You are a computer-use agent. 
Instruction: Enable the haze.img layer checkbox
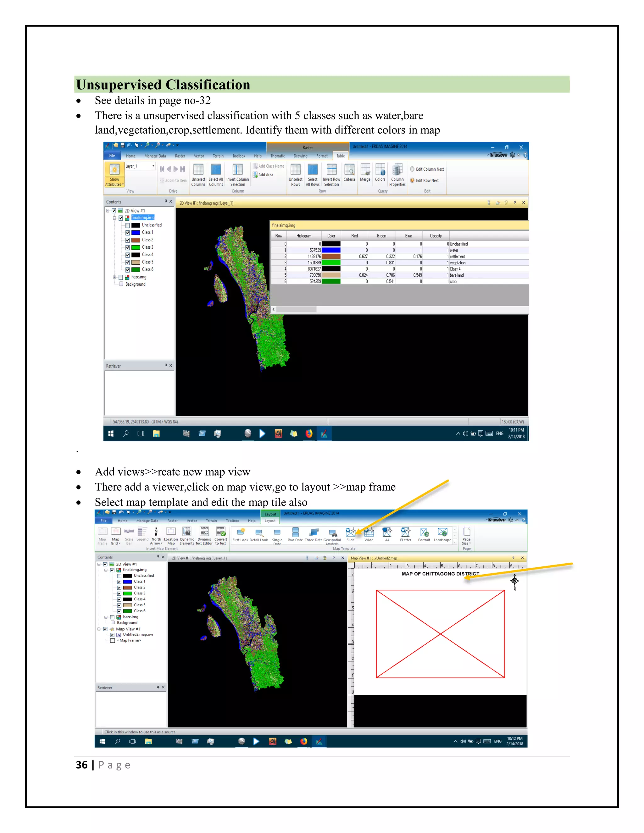click(x=121, y=277)
